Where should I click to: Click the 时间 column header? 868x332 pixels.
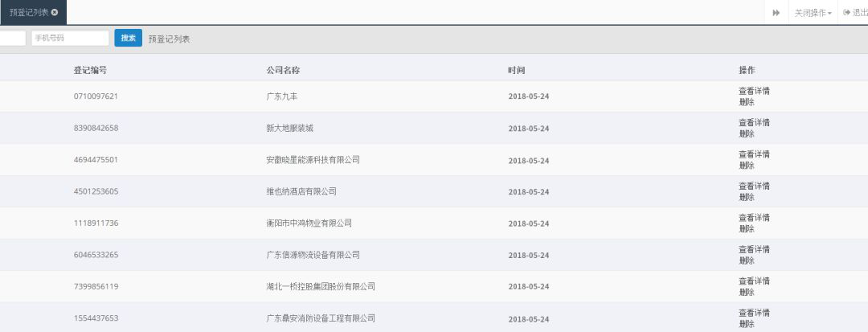pos(517,70)
